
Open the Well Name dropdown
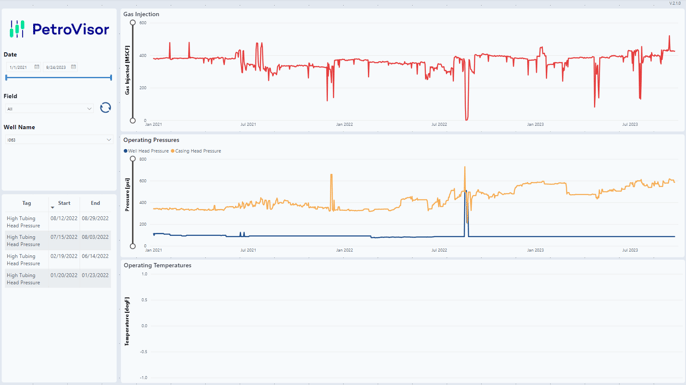(x=59, y=140)
